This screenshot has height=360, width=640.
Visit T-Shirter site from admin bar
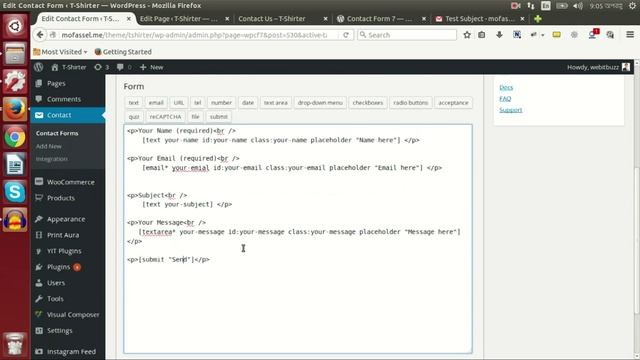69,67
